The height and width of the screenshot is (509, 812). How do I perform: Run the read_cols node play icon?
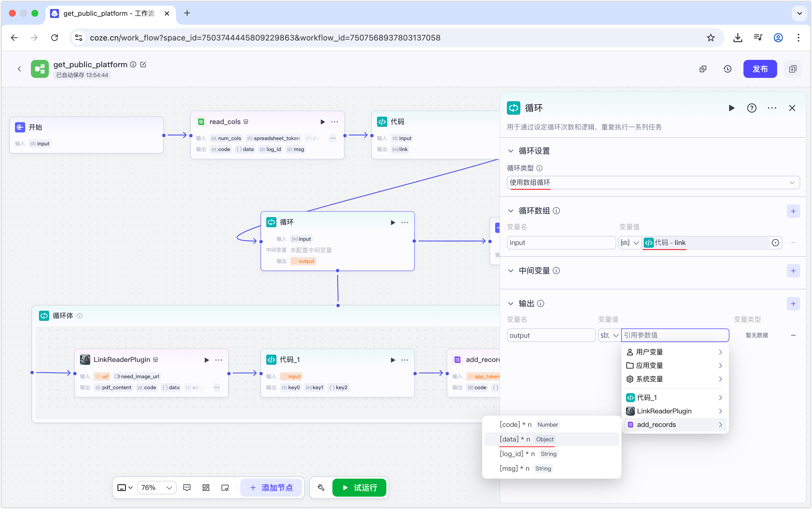[323, 122]
